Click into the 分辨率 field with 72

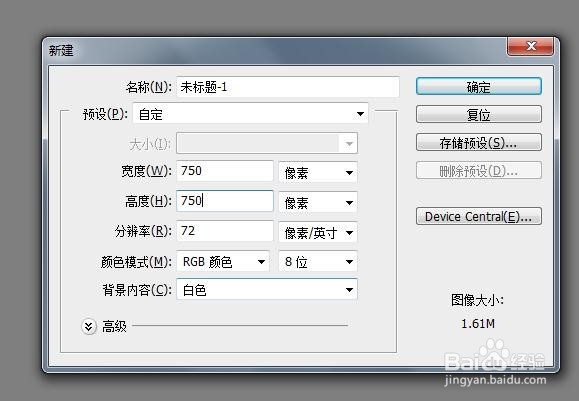225,231
